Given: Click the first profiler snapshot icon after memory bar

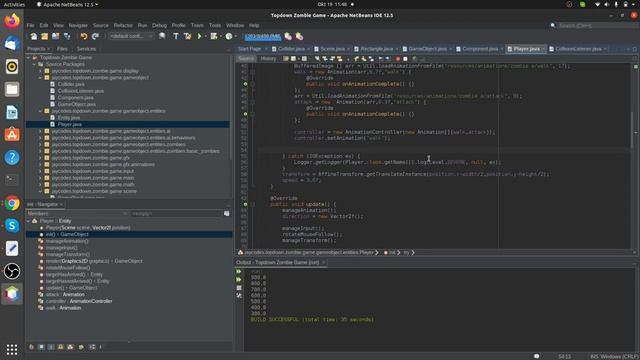Looking at the screenshot, I should tap(288, 36).
